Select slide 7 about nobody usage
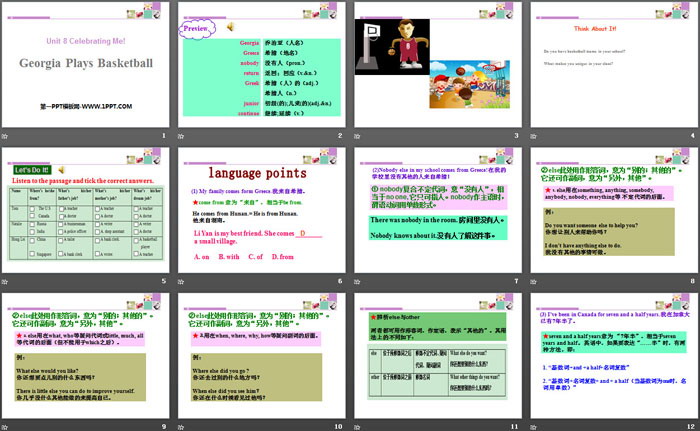Screen dimensions: 700x431 [x=438, y=210]
